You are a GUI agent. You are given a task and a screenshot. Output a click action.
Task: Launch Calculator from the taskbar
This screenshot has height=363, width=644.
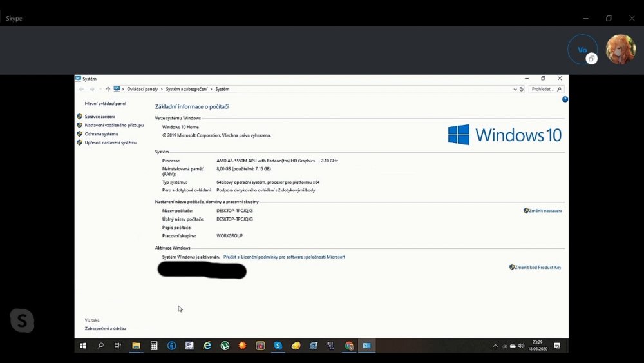click(154, 346)
